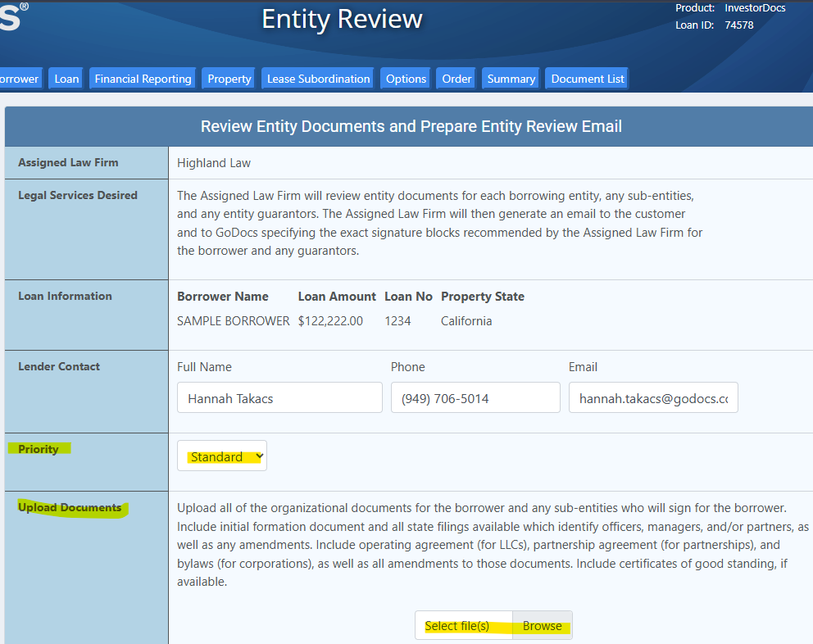Click the Review Entity Documents section heading
Viewport: 813px width, 644px height.
click(x=411, y=126)
